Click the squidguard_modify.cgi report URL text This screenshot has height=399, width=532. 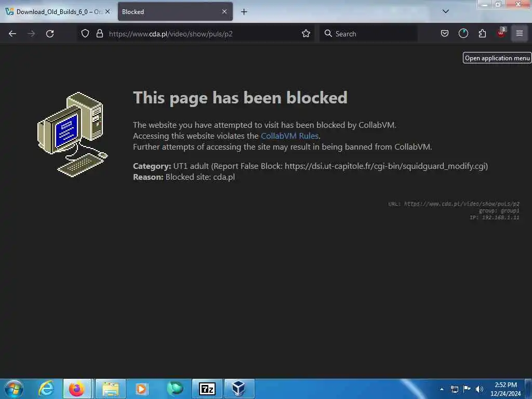pyautogui.click(x=386, y=166)
